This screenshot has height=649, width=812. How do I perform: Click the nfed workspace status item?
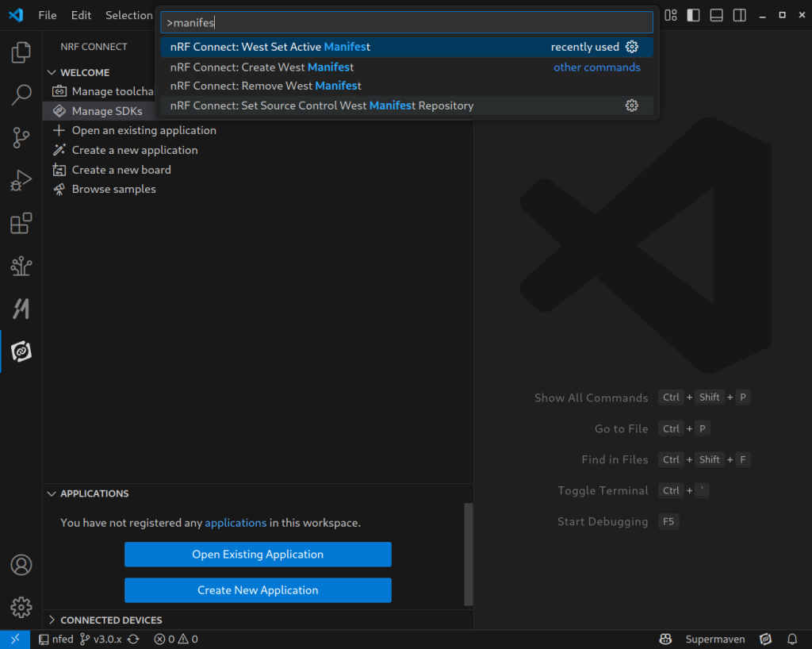56,639
